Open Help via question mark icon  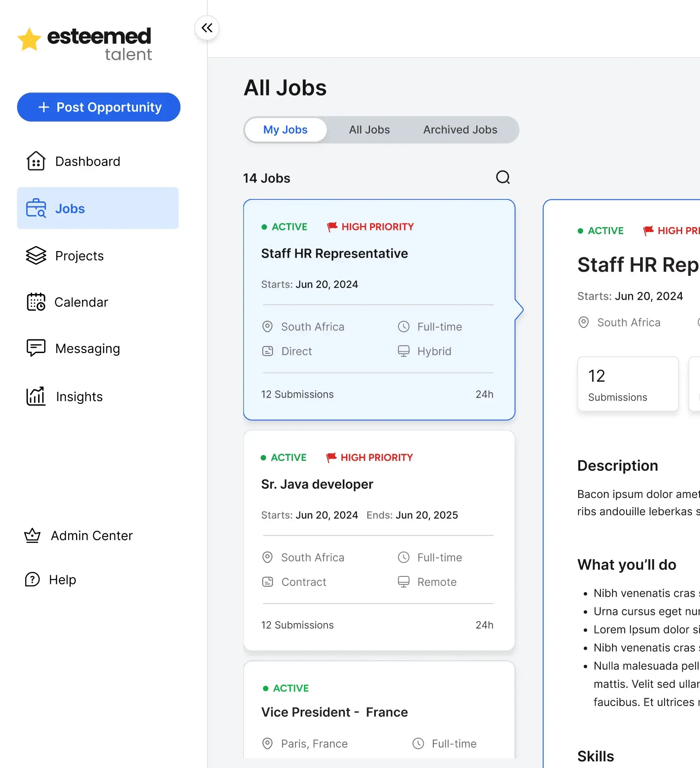[32, 579]
